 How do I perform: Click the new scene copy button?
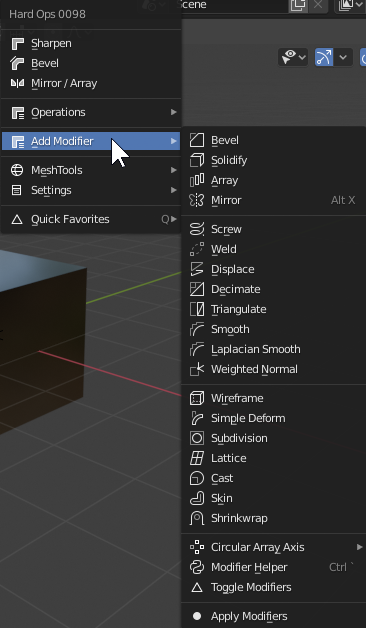(x=298, y=5)
